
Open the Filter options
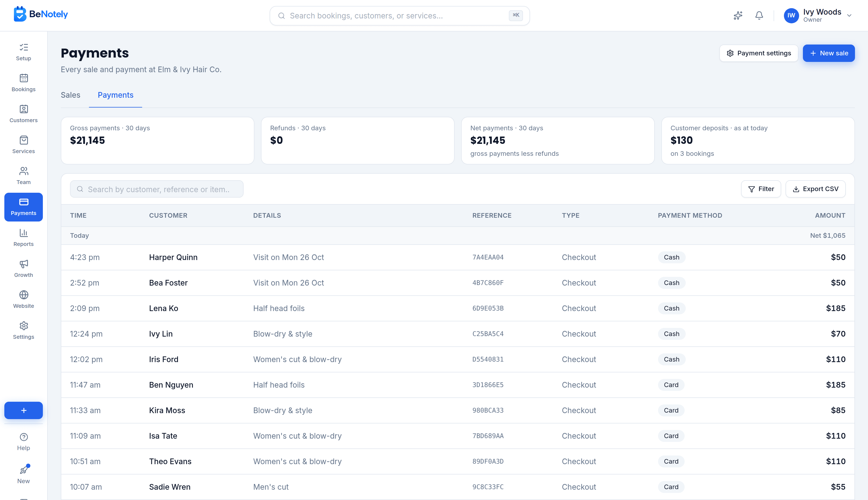[761, 189]
